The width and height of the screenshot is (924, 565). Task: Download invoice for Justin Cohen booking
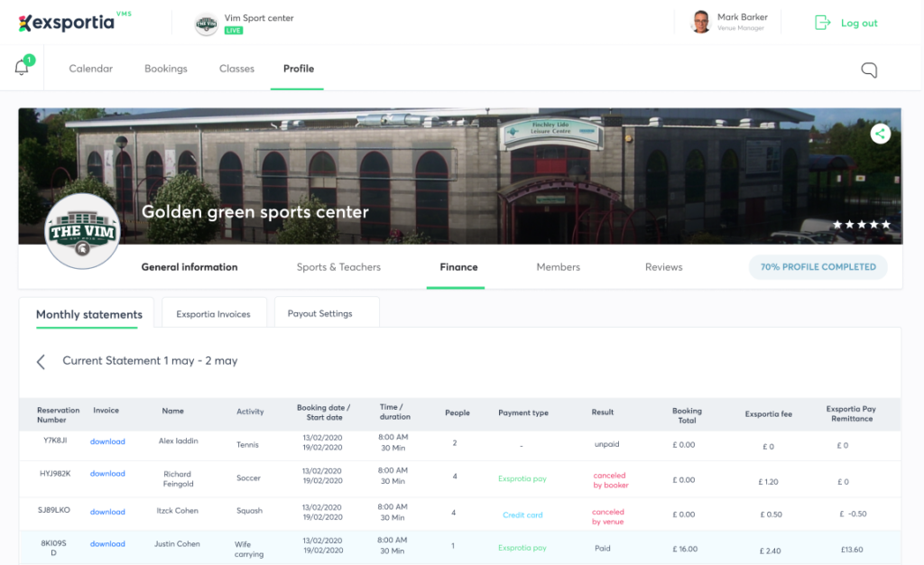click(107, 544)
